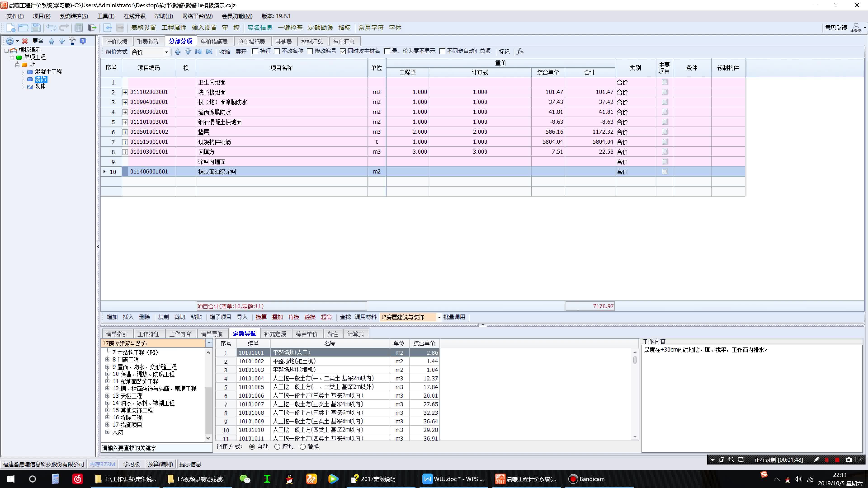Switch to the 清单指引 tab
868x488 pixels.
(117, 334)
